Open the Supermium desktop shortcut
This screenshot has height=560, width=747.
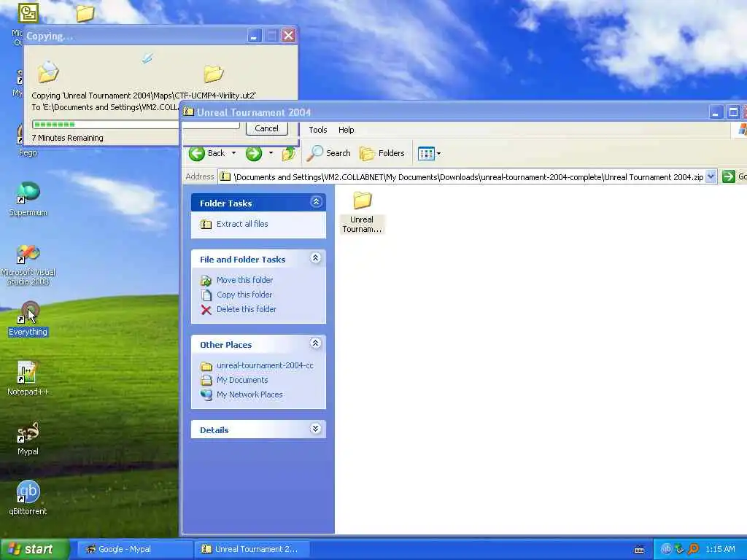pos(28,199)
